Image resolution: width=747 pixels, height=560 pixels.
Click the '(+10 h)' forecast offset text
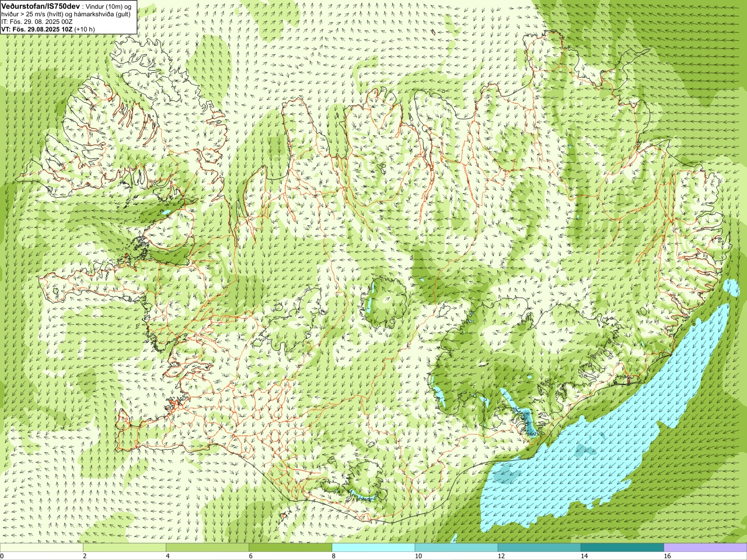(85, 29)
